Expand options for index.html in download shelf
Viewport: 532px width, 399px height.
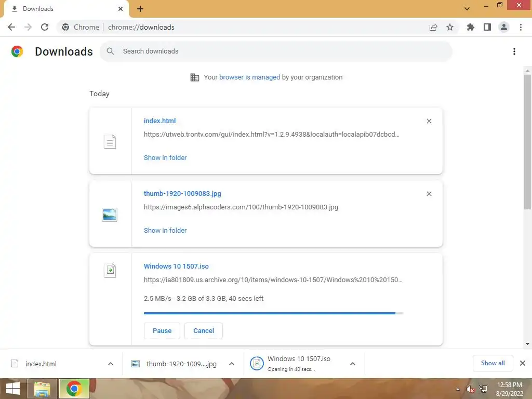point(111,364)
